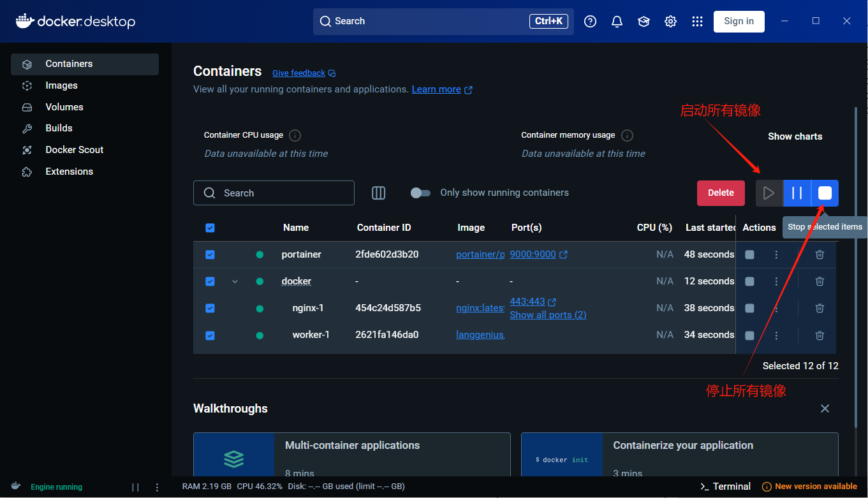
Task: Delete the worker-1 container via trash icon
Action: pos(820,335)
